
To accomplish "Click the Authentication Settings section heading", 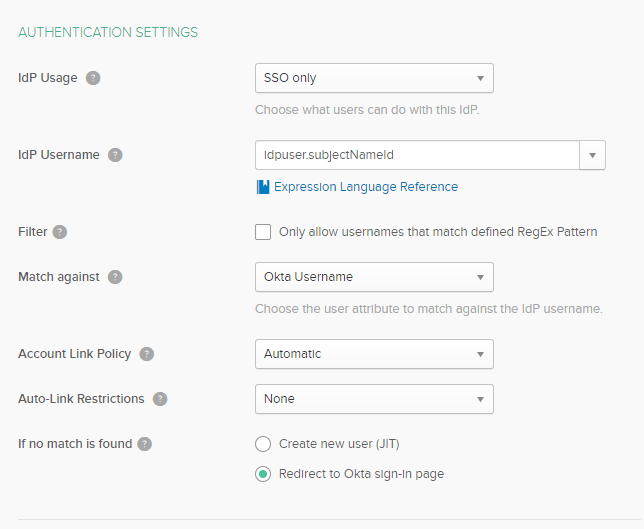I will (x=108, y=32).
